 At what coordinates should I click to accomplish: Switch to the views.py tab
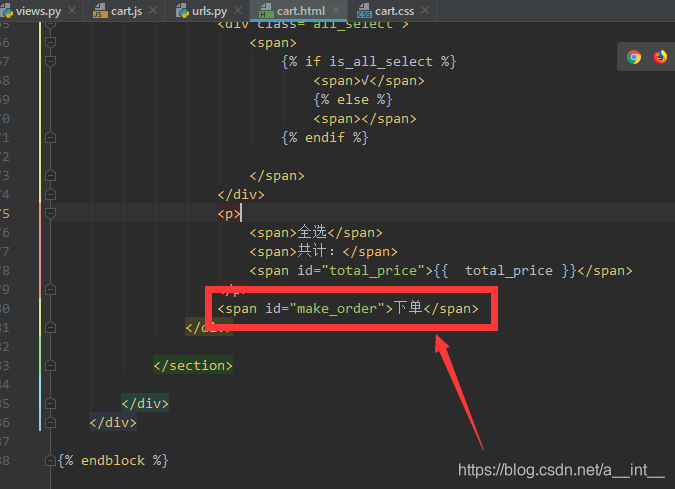pyautogui.click(x=38, y=11)
